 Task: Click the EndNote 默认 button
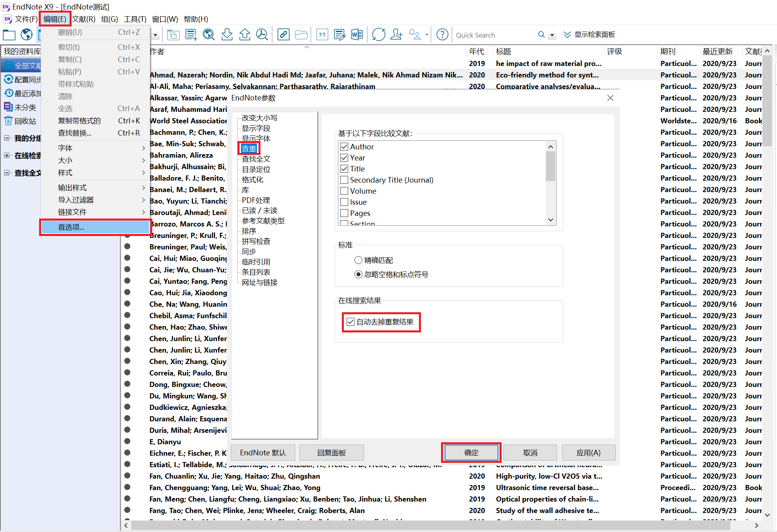click(263, 453)
